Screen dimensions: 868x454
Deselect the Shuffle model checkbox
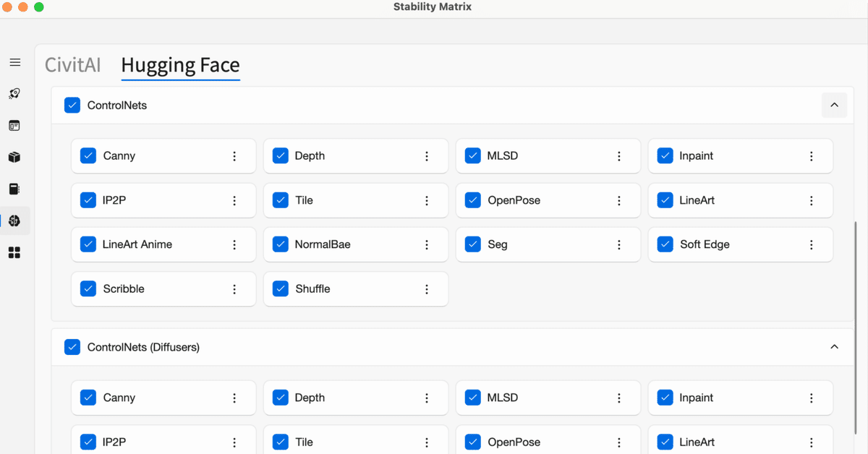click(281, 288)
